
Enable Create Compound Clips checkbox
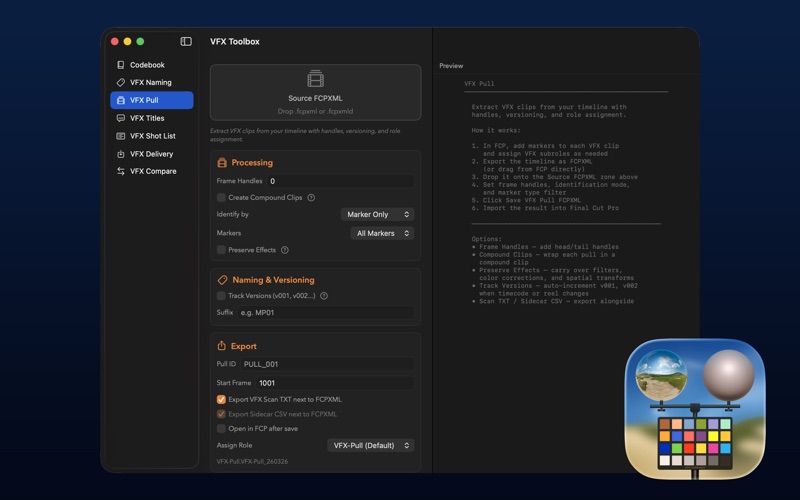[x=221, y=197]
